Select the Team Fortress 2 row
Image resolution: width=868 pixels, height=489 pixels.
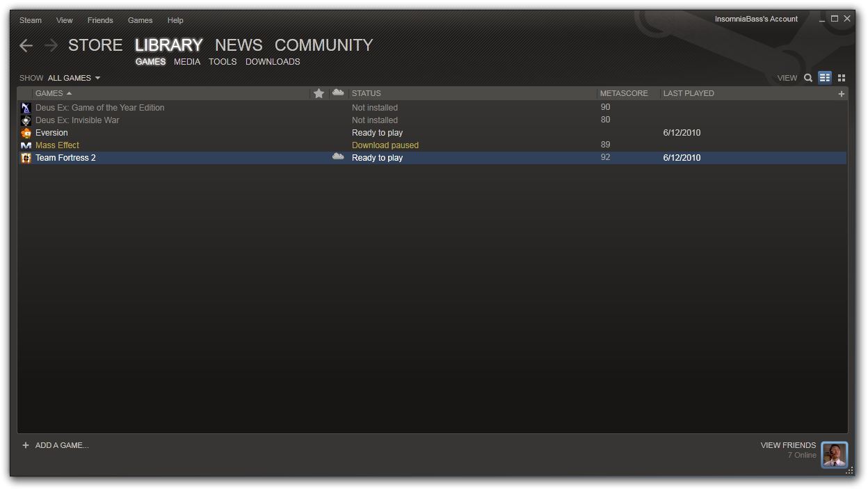(433, 158)
